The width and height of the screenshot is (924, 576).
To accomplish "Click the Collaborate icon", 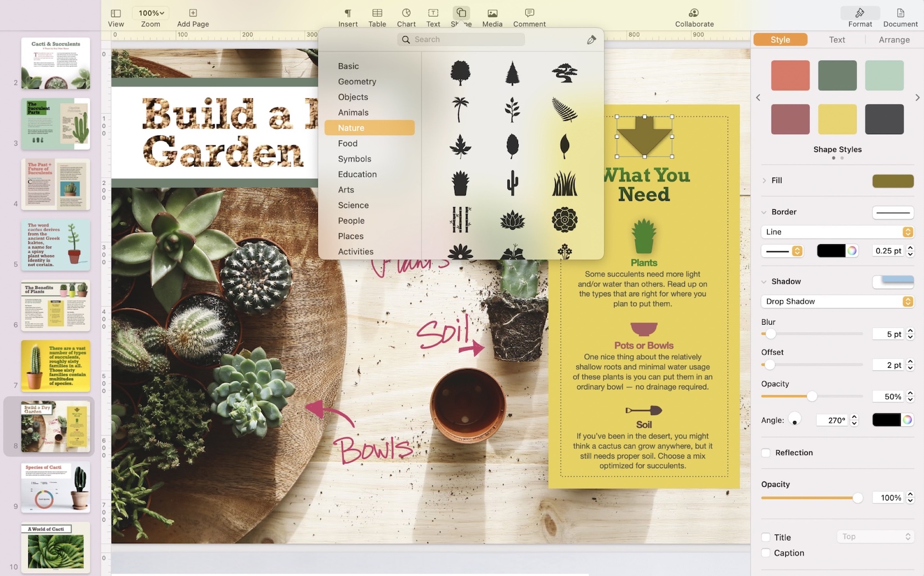I will pyautogui.click(x=694, y=17).
